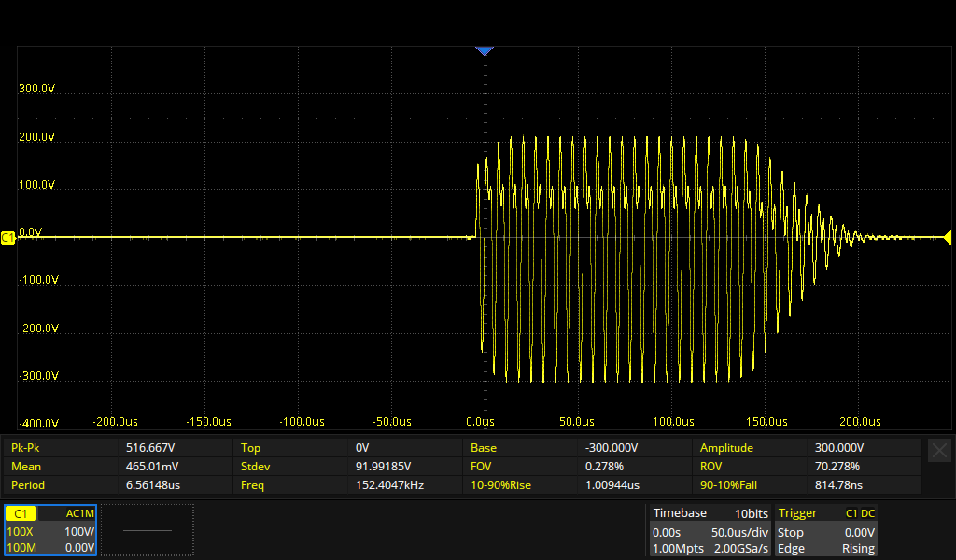The image size is (956, 560).
Task: Click the blue trigger position marker
Action: 484,51
